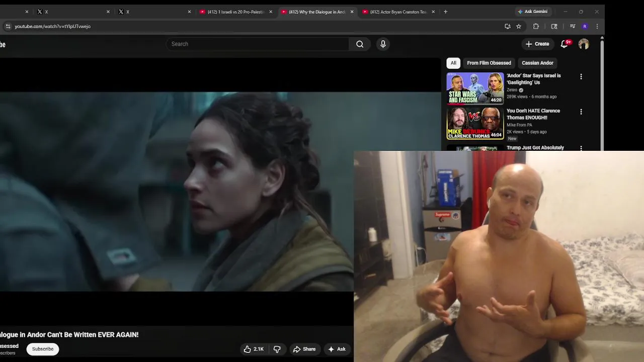The height and width of the screenshot is (362, 644).
Task: Click the address bar URL
Action: 52,26
